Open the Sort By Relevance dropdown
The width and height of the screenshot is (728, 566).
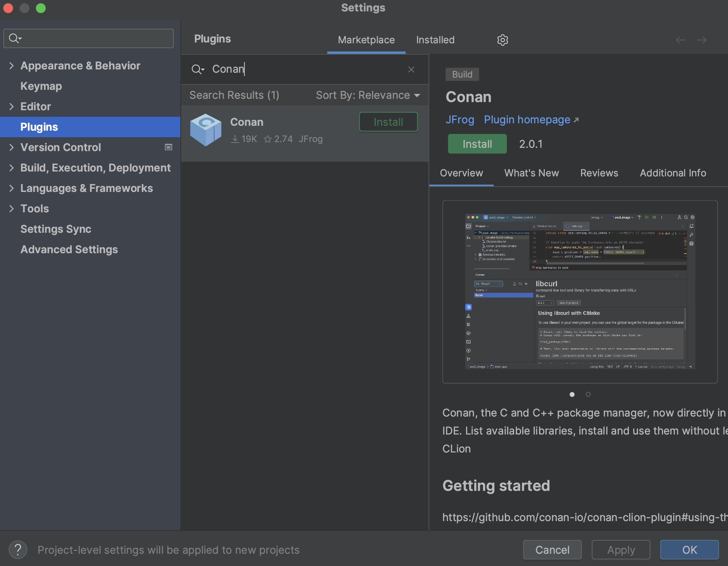(x=367, y=95)
